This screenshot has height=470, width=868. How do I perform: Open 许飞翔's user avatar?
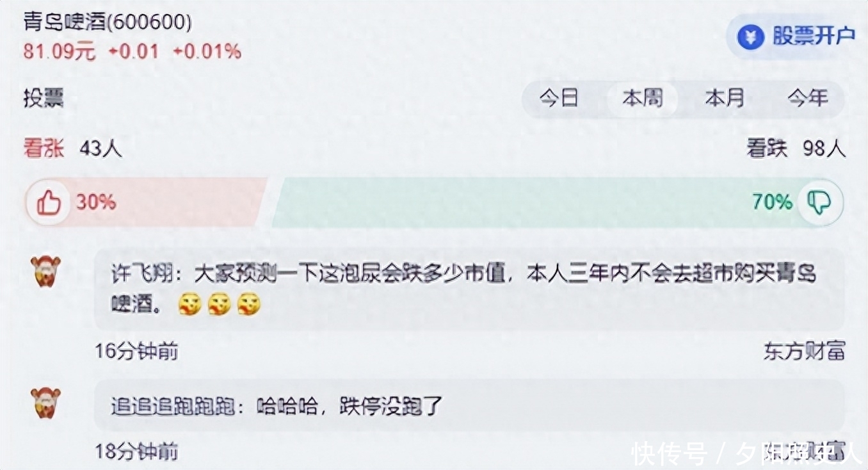click(x=46, y=271)
